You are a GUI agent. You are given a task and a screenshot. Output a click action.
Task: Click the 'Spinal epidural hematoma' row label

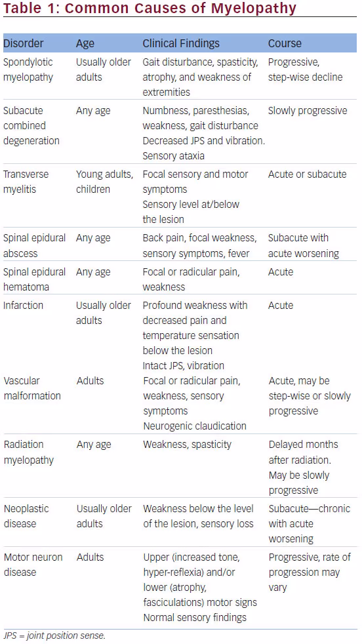tap(34, 279)
